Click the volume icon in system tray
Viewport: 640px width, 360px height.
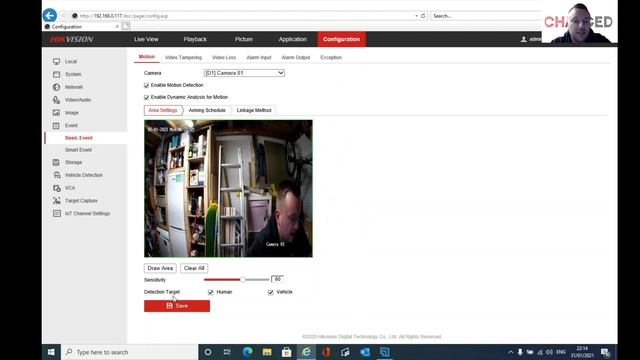pyautogui.click(x=549, y=352)
